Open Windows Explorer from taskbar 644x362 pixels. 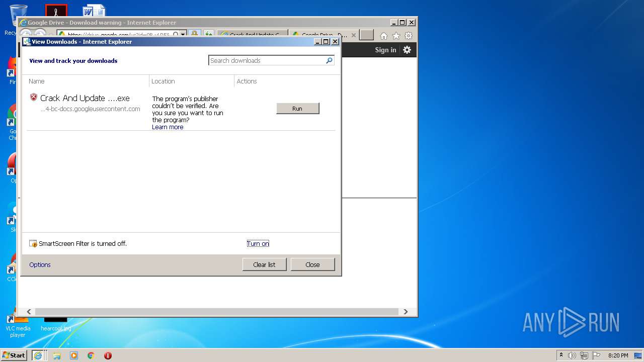coord(57,355)
